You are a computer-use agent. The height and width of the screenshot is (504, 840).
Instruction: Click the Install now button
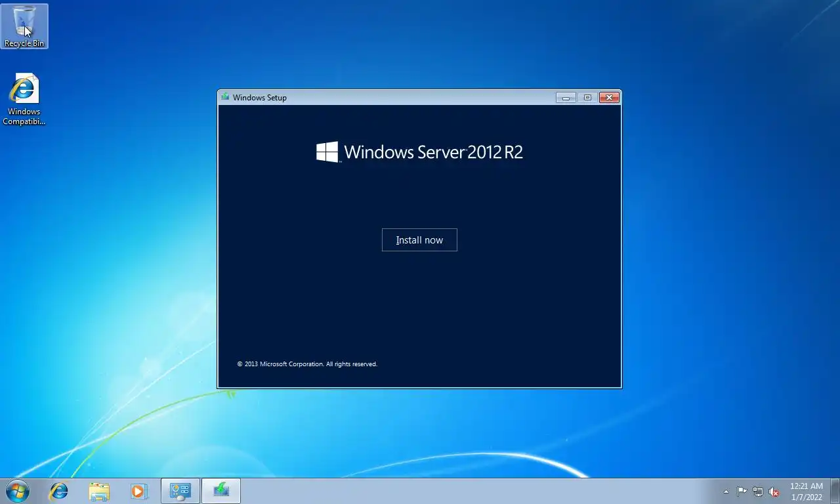pos(419,240)
